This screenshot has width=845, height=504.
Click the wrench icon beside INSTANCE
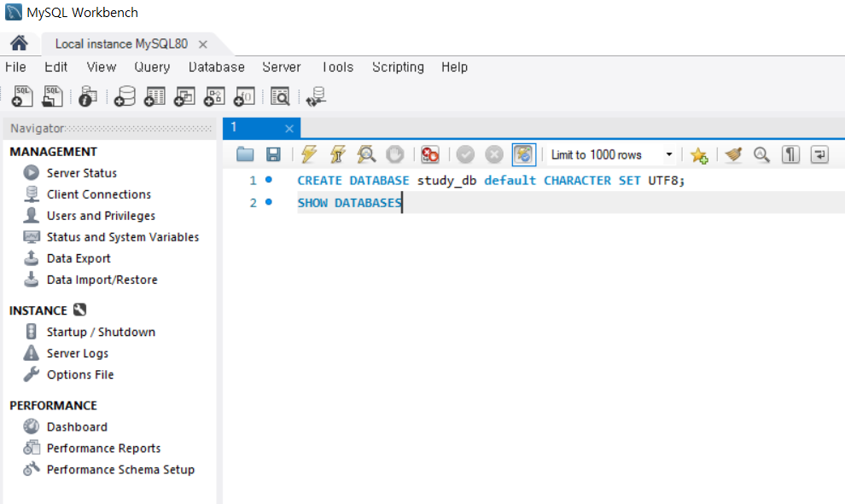click(x=79, y=310)
